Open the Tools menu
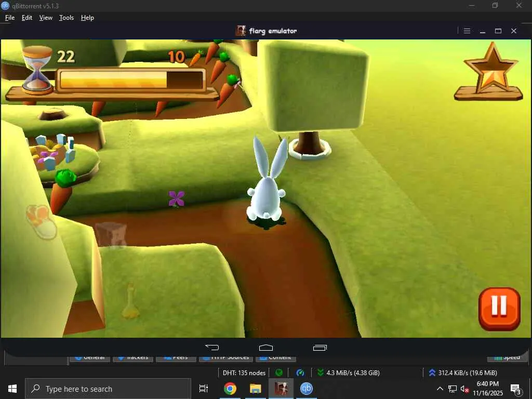The image size is (532, 399). 66,18
